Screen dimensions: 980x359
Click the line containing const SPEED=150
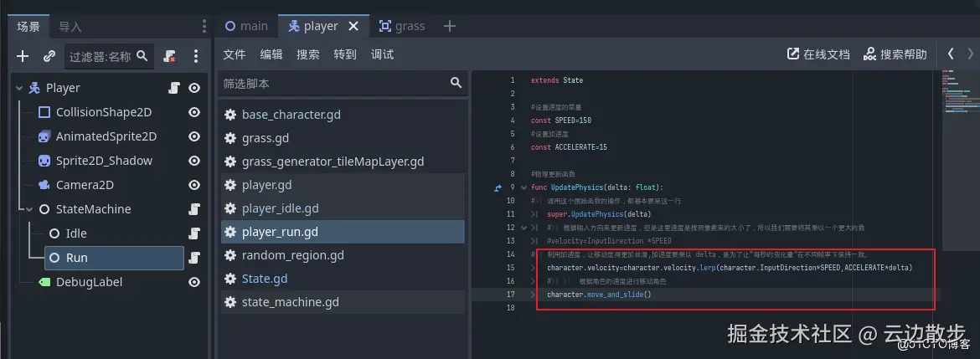click(x=561, y=120)
